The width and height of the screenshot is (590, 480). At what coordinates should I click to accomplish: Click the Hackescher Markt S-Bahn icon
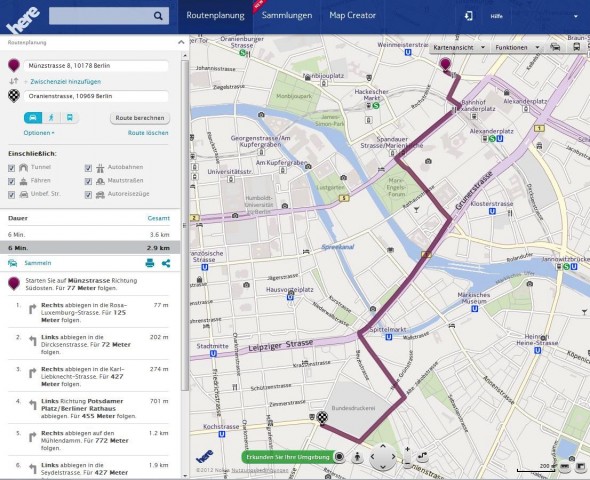coord(376,106)
